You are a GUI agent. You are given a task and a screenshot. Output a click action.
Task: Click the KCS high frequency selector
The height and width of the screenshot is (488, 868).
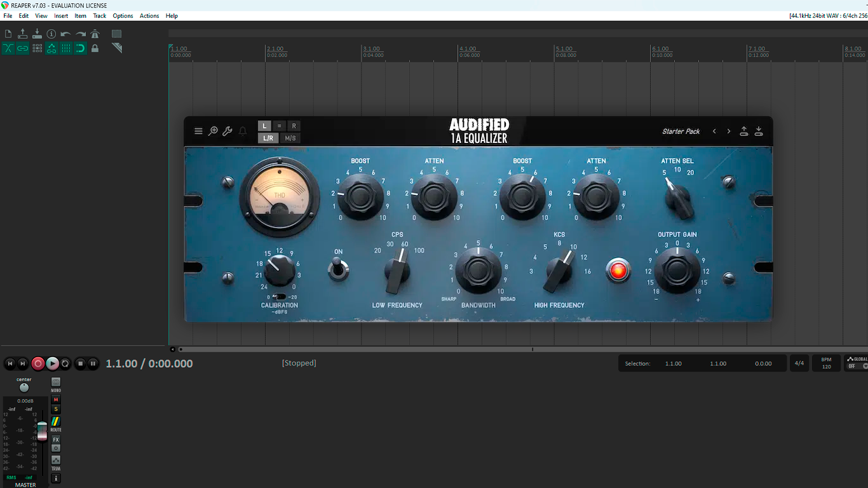click(559, 270)
